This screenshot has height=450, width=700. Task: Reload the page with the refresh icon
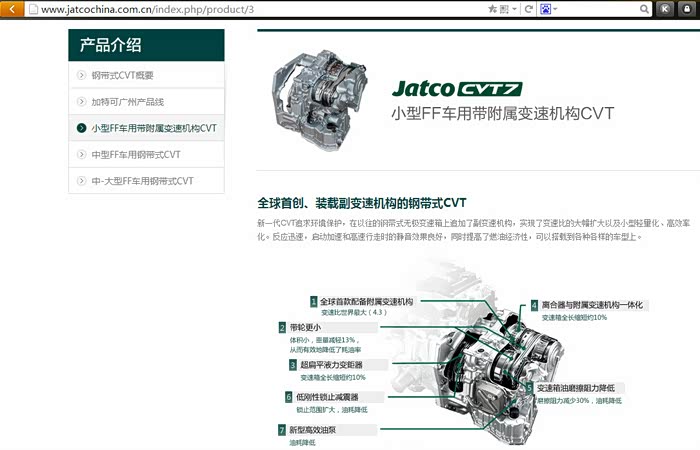(528, 9)
